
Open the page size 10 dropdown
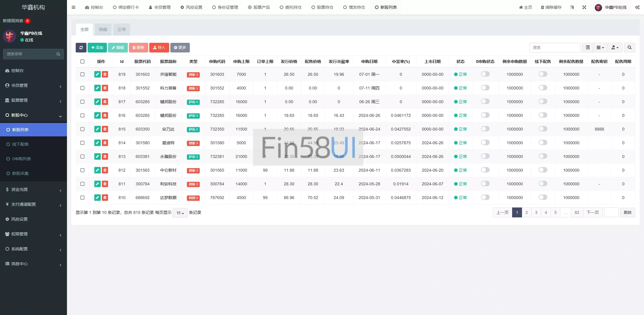(180, 213)
